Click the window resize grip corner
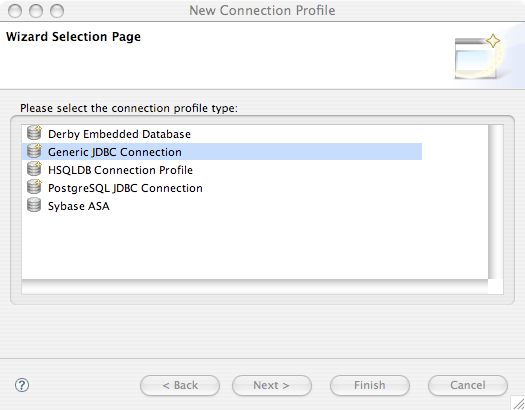 pyautogui.click(x=518, y=403)
